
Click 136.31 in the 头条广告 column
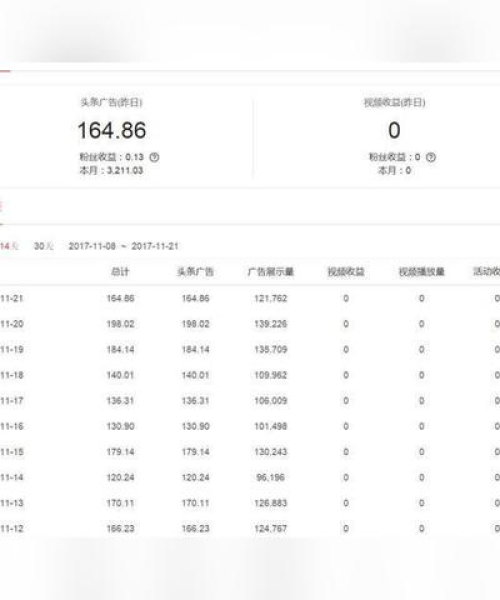coord(195,401)
